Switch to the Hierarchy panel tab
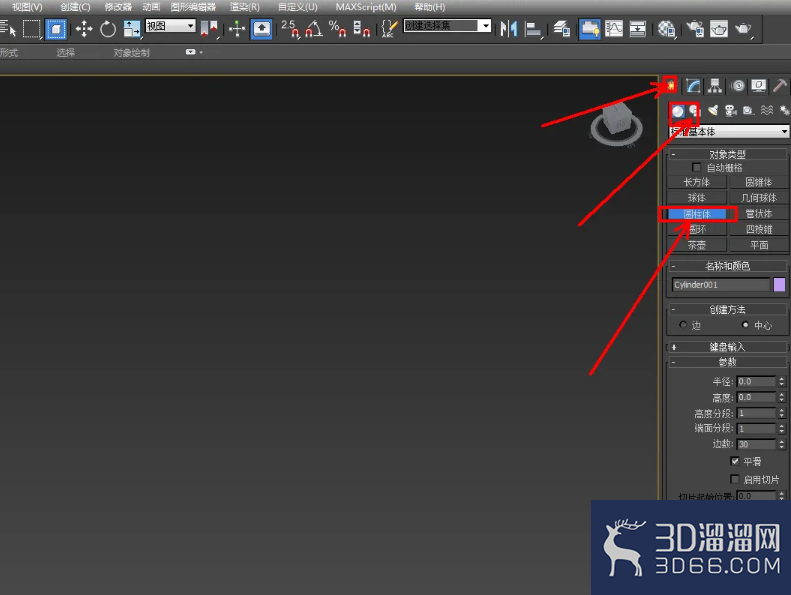 point(715,86)
